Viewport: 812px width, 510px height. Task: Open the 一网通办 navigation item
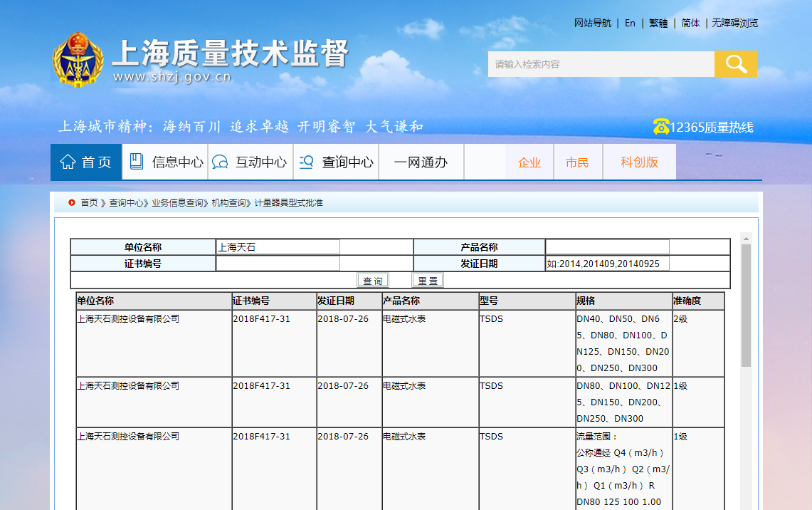[x=421, y=162]
